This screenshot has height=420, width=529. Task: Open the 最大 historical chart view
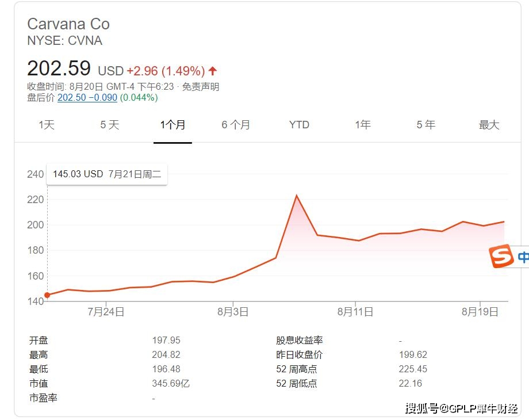[489, 124]
